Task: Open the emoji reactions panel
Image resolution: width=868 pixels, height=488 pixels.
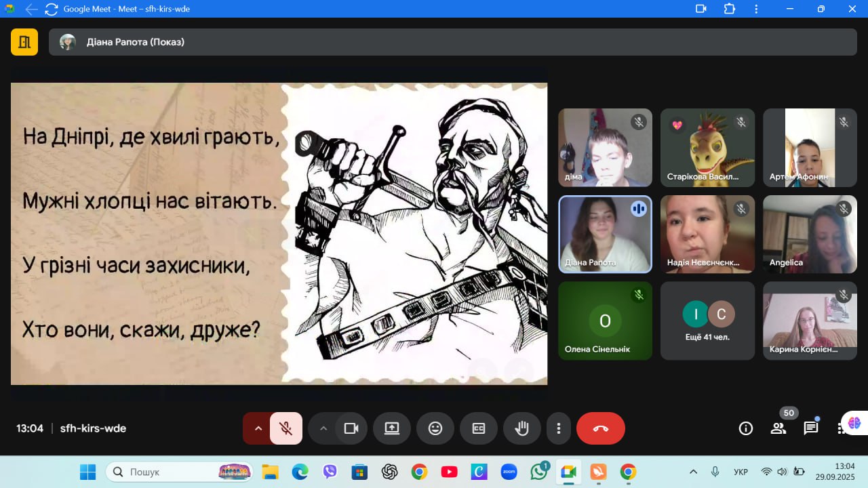Action: pos(435,428)
